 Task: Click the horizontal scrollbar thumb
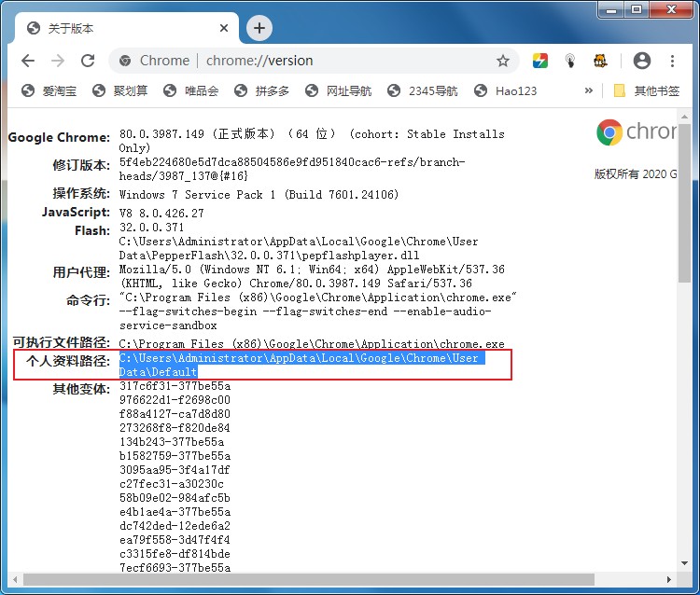[309, 580]
